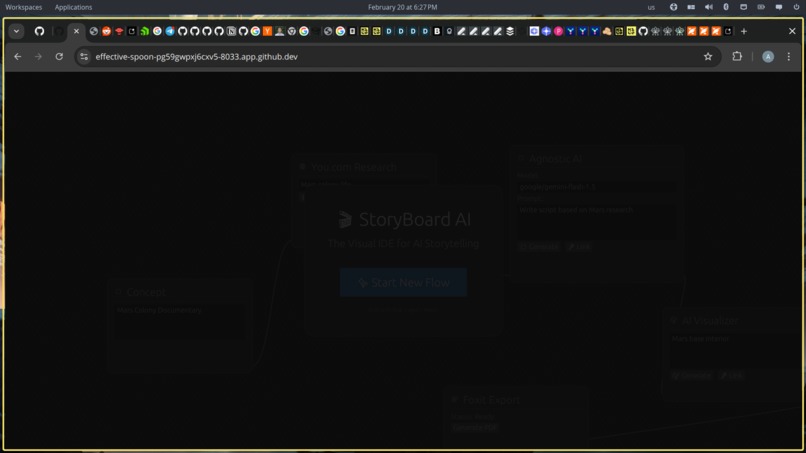
Task: Click the You.com Research node title
Action: (x=354, y=167)
